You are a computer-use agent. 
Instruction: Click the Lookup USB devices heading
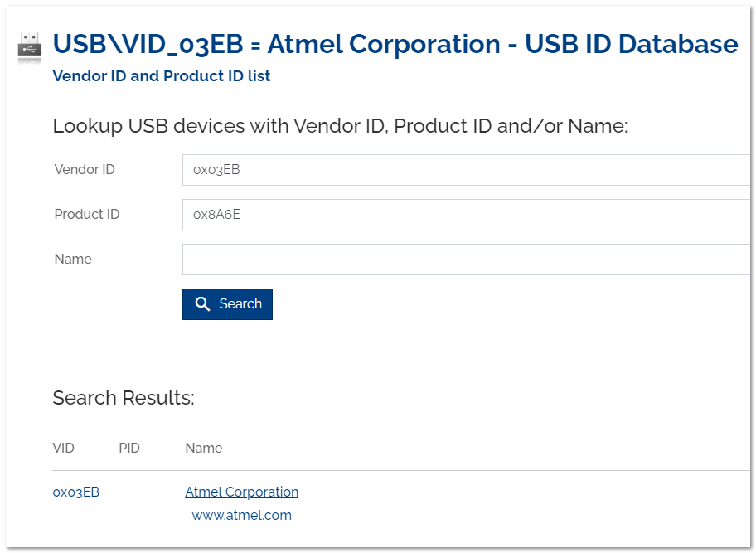coord(340,126)
